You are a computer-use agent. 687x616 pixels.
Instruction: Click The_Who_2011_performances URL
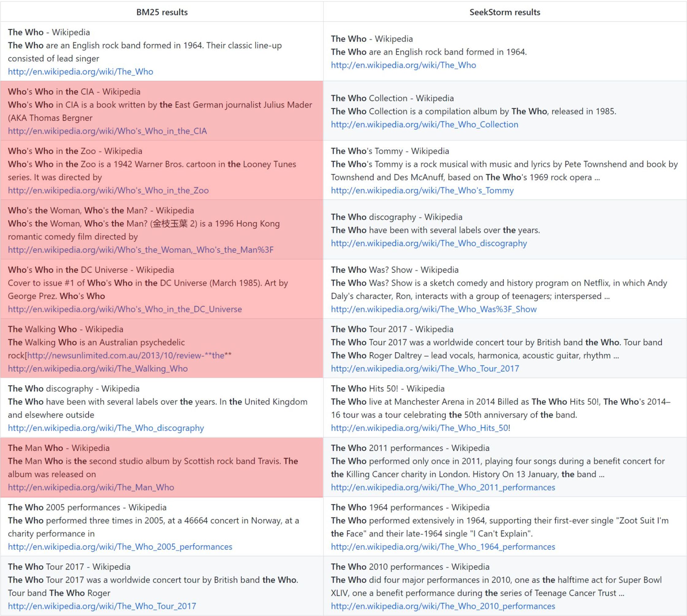pyautogui.click(x=443, y=487)
